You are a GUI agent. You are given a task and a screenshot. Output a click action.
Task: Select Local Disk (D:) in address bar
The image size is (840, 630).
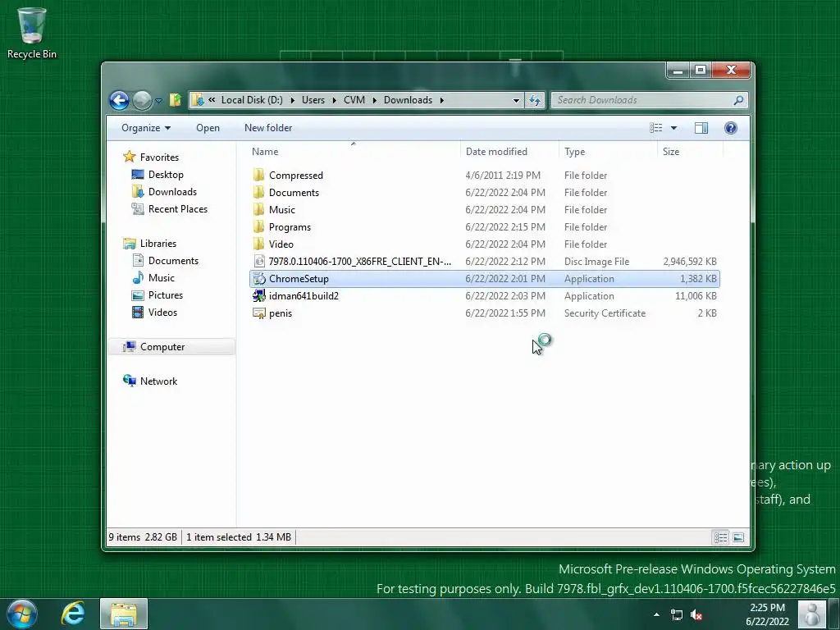click(252, 100)
